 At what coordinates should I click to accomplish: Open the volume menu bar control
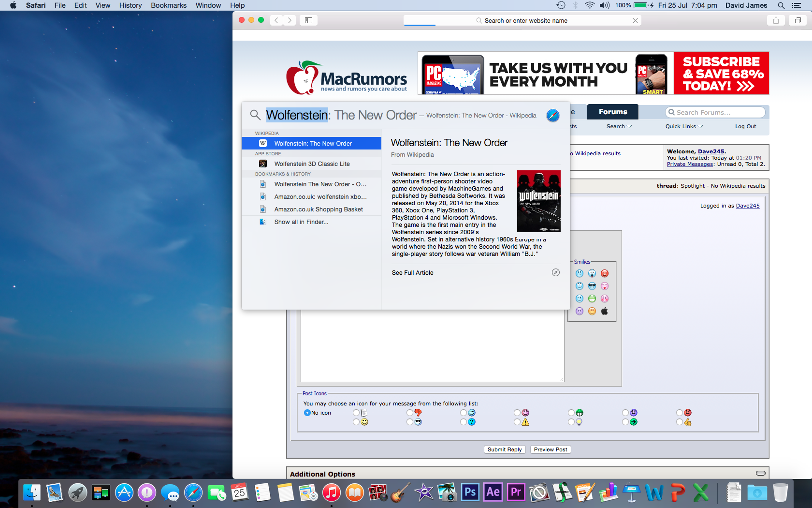tap(604, 5)
